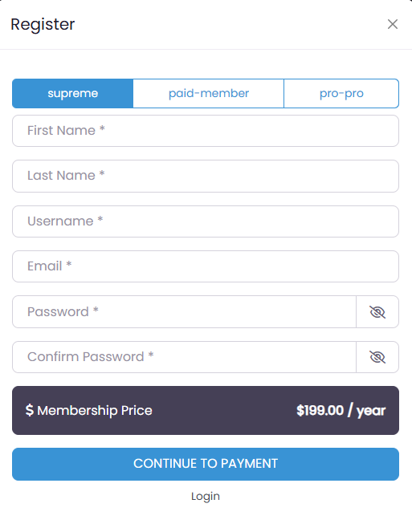Select the Password input box
The image size is (412, 532).
(x=184, y=312)
